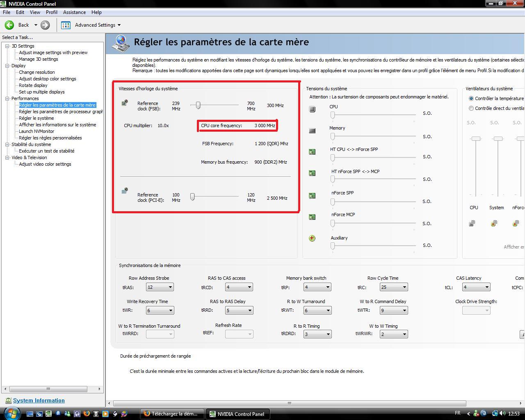The image size is (525, 420).
Task: Open the File menu
Action: [x=7, y=12]
